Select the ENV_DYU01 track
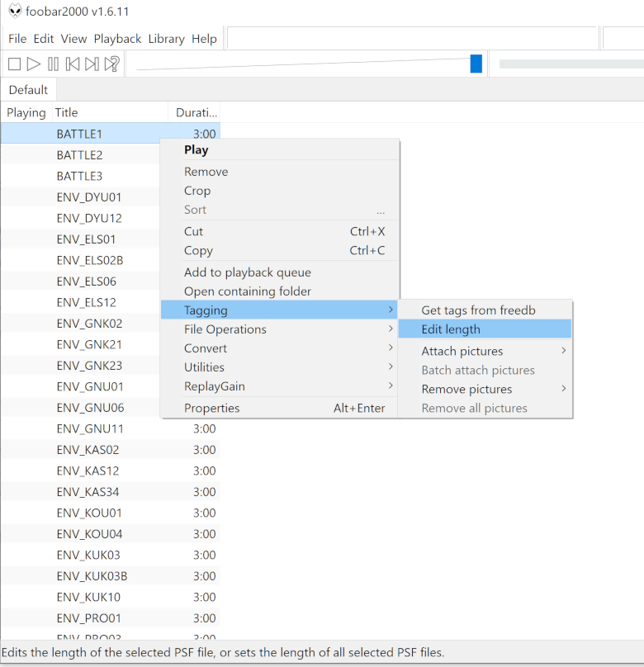The height and width of the screenshot is (667, 644). [81, 197]
